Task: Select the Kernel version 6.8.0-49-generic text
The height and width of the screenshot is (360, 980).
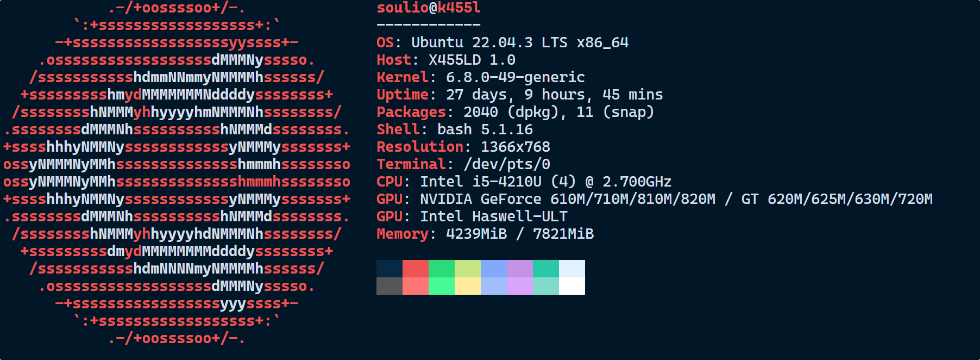Action: (x=515, y=77)
